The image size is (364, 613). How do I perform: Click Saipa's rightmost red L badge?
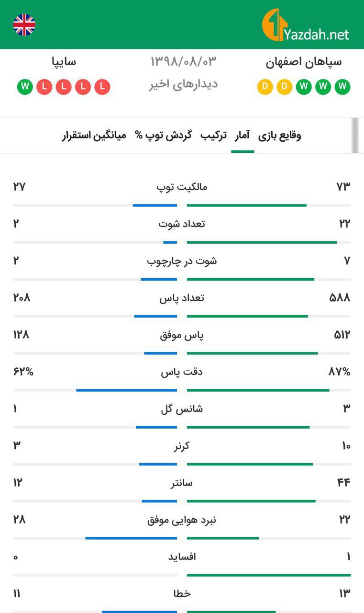tap(102, 87)
